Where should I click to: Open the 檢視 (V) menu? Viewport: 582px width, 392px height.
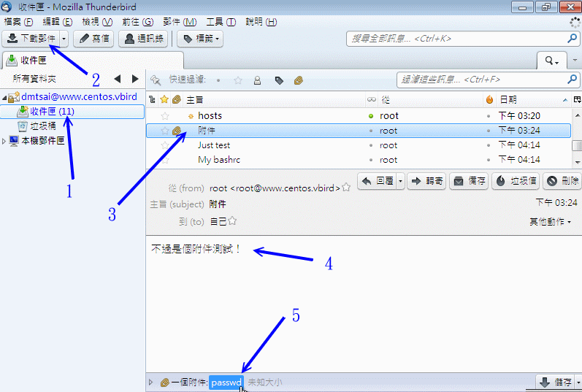[97, 22]
